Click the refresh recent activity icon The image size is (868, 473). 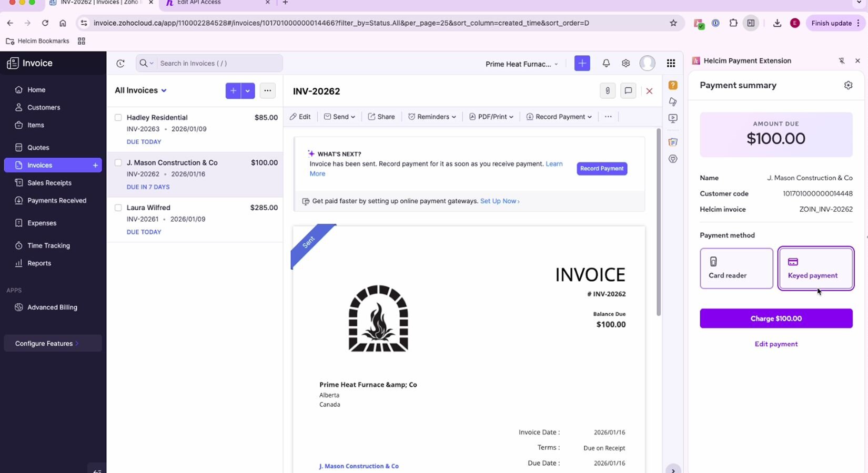120,64
